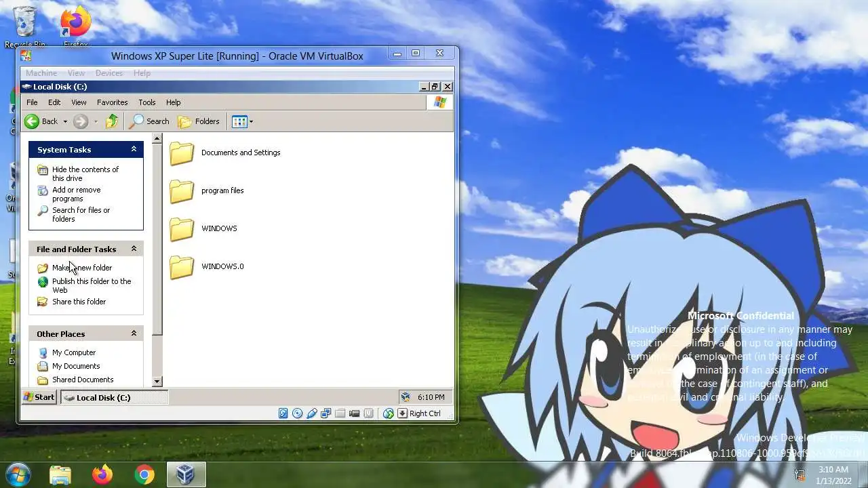Image resolution: width=868 pixels, height=488 pixels.
Task: Select the Recycle Bin desktop icon
Action: tap(25, 27)
